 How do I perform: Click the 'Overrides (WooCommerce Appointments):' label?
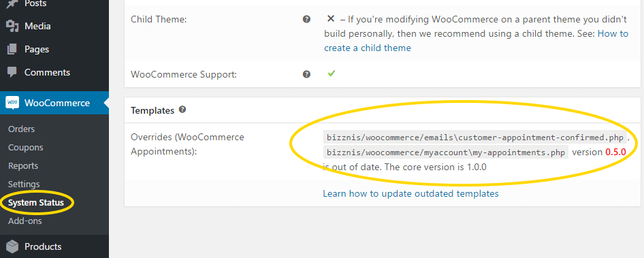187,144
